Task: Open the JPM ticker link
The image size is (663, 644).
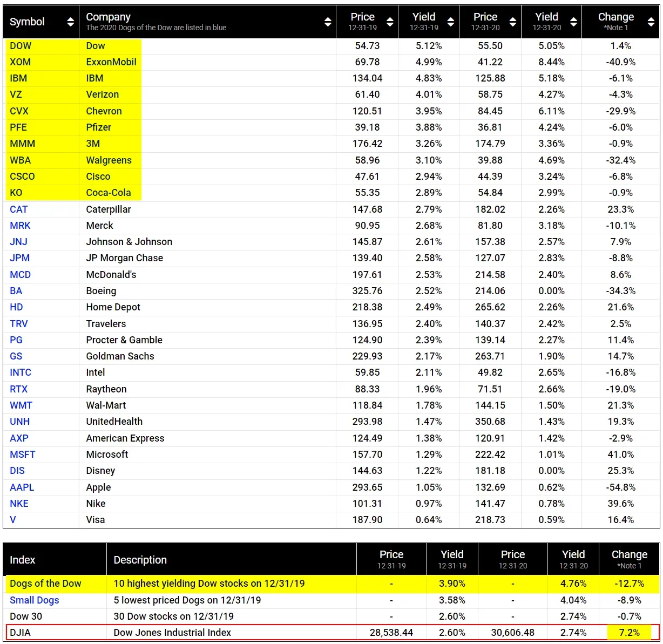Action: 20,258
